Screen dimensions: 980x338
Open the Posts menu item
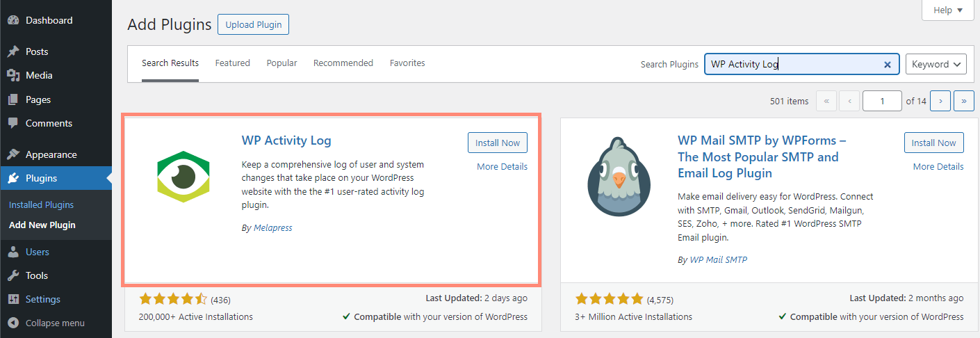pyautogui.click(x=56, y=51)
